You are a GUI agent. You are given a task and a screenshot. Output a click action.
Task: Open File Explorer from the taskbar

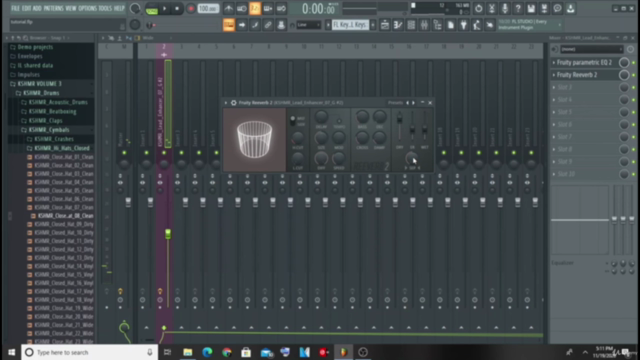187,352
